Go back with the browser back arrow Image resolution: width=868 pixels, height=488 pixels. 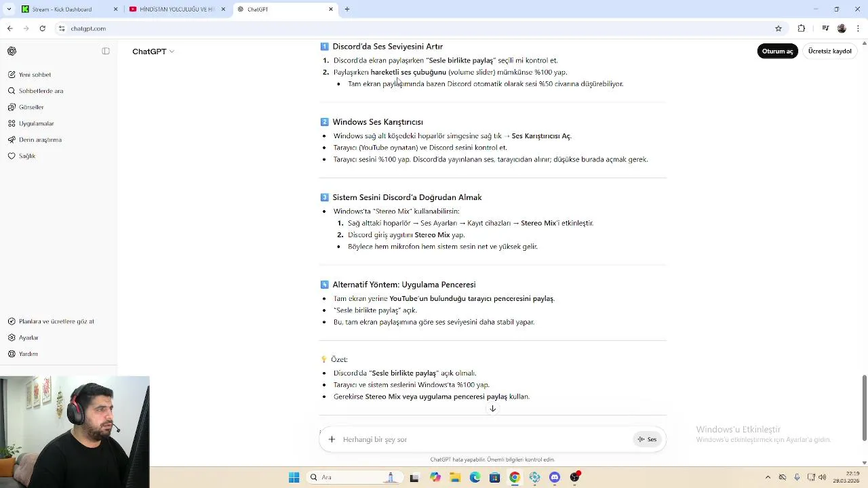[9, 28]
